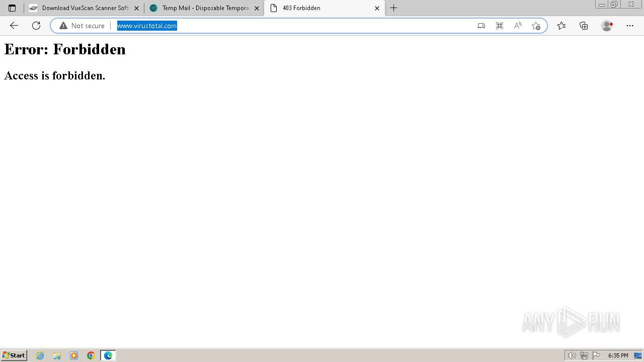Close the VueScan tab

(136, 8)
